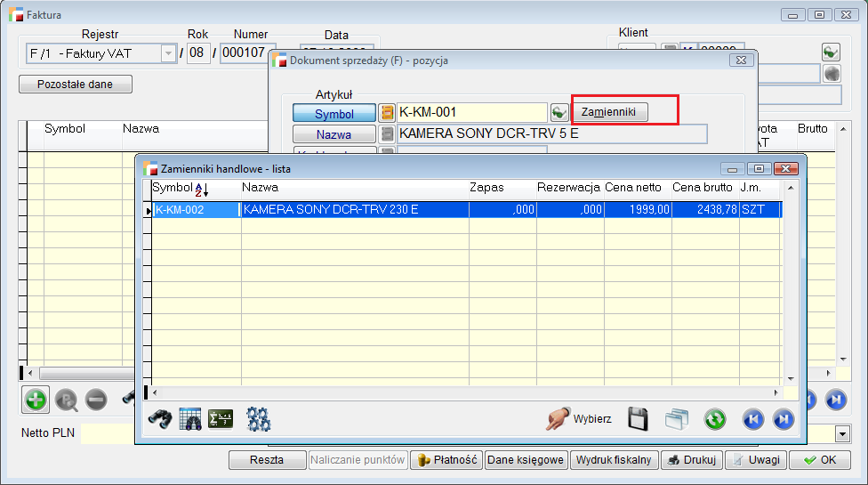Click Wybierz to choose the substitute
The image size is (868, 485).
[x=579, y=419]
